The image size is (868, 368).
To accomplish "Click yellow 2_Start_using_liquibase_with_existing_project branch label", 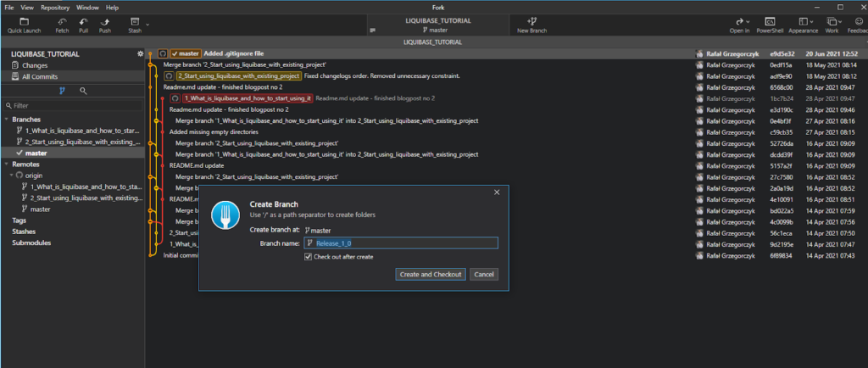I will [x=239, y=75].
